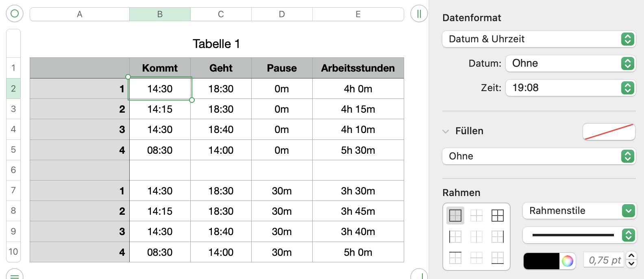Select the inner horizontal border option
This screenshot has height=279, width=644.
(x=476, y=257)
